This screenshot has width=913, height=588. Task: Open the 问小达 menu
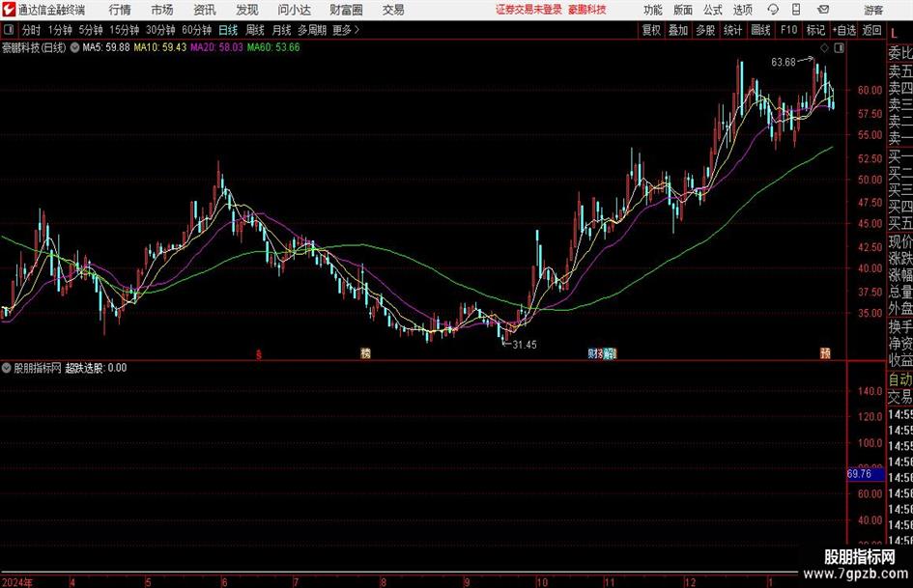(x=294, y=10)
